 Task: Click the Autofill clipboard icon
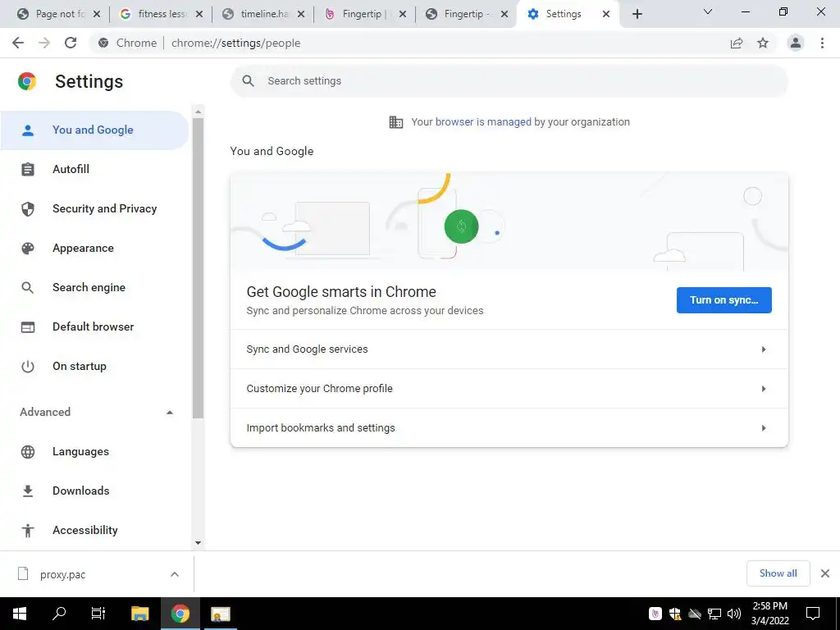pyautogui.click(x=28, y=169)
